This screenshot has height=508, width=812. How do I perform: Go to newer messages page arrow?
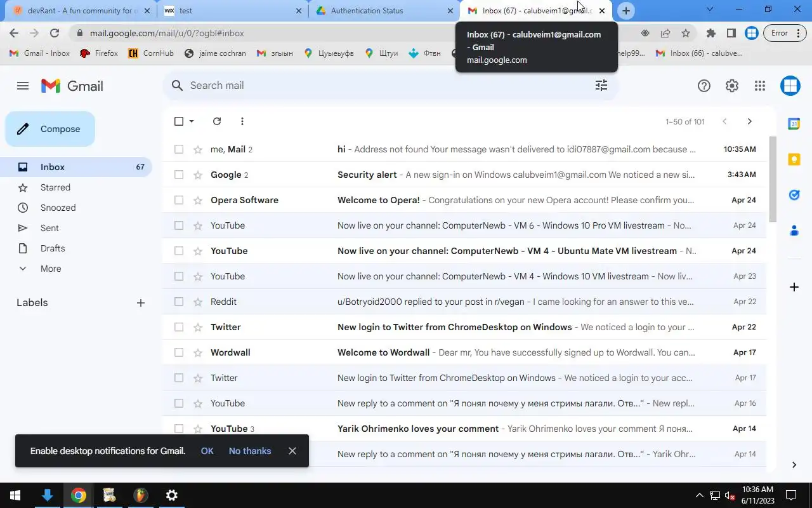coord(724,121)
